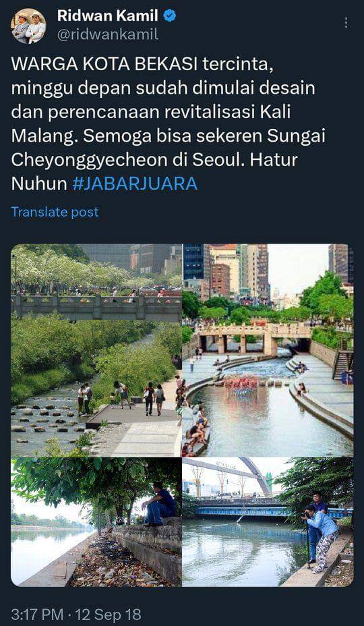Viewport: 364px width, 626px height.
Task: Click the 3:17 PM timestamp
Action: pyautogui.click(x=38, y=615)
